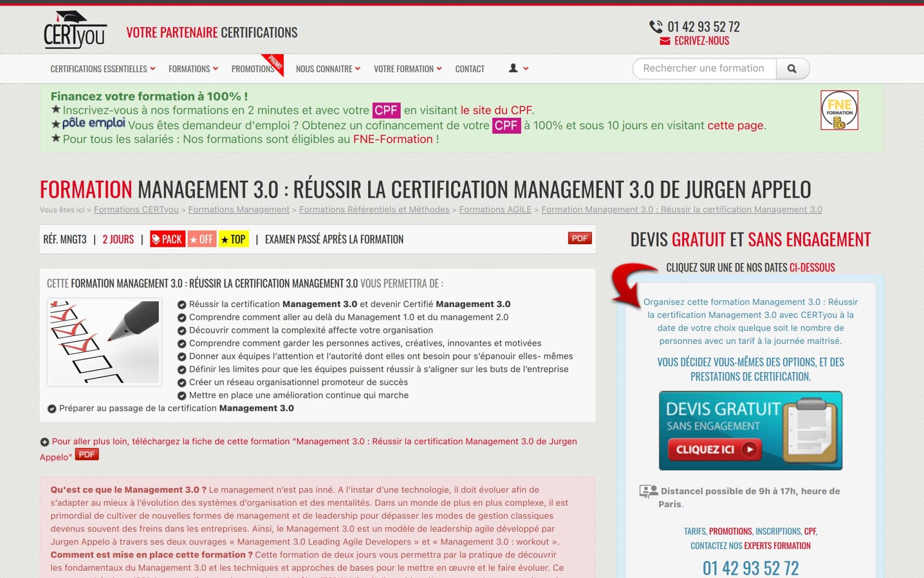Open the "cette page" link
The width and height of the screenshot is (924, 578).
coord(735,126)
